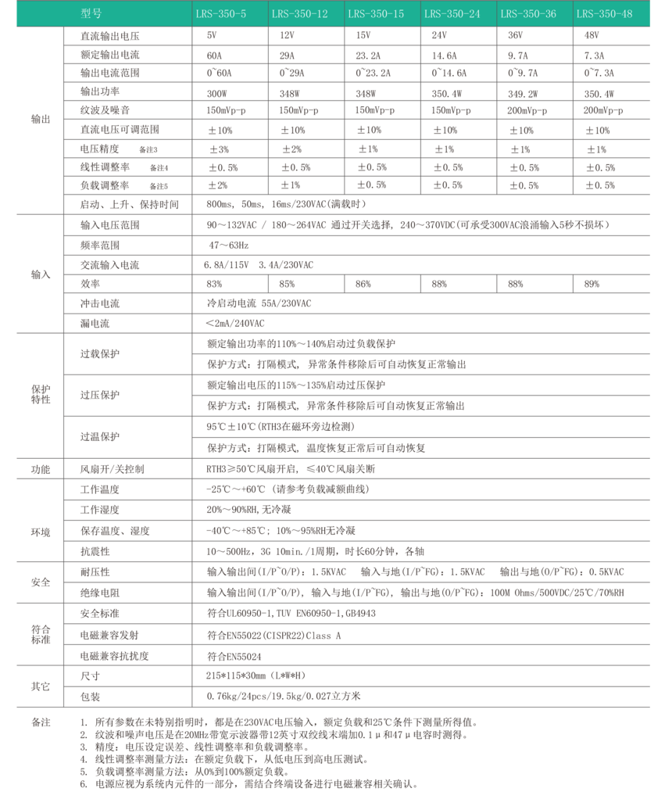This screenshot has width=672, height=799.
Task: Click the 输入 section label
Action: click(x=41, y=274)
